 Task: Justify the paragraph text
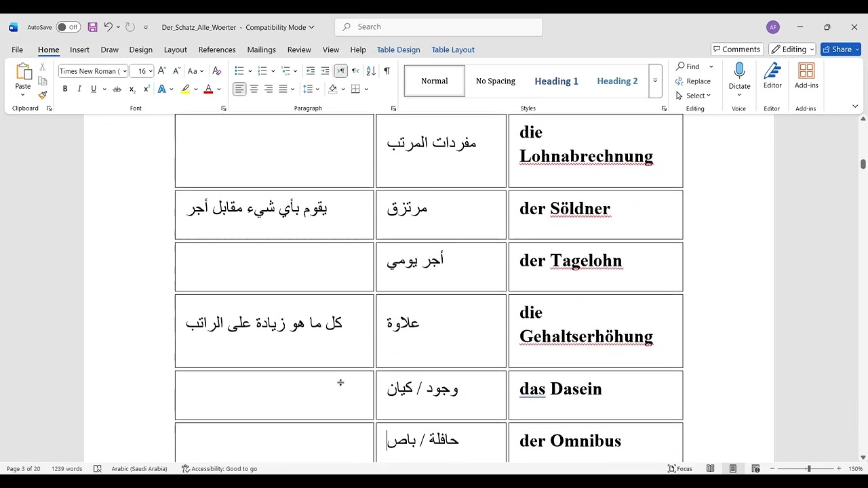pyautogui.click(x=283, y=89)
